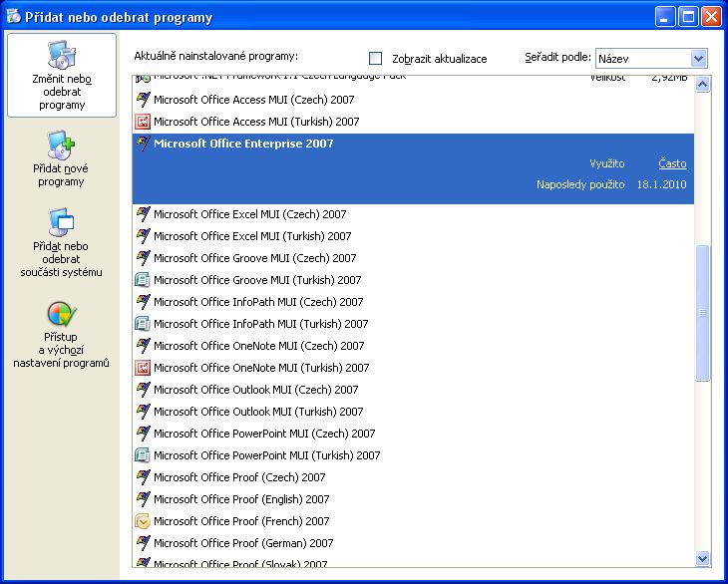Click icon of Office PowerPoint MUI (Czech) 2007
The image size is (728, 584).
(x=143, y=434)
